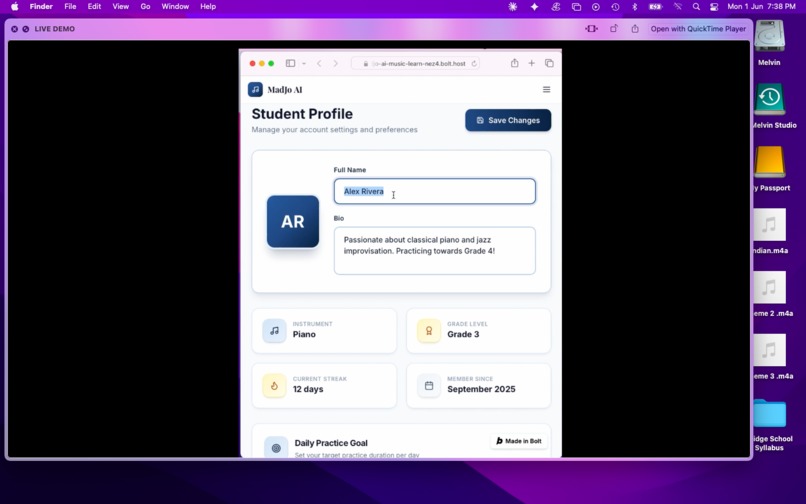Open the Help menu
The image size is (806, 504).
[208, 7]
